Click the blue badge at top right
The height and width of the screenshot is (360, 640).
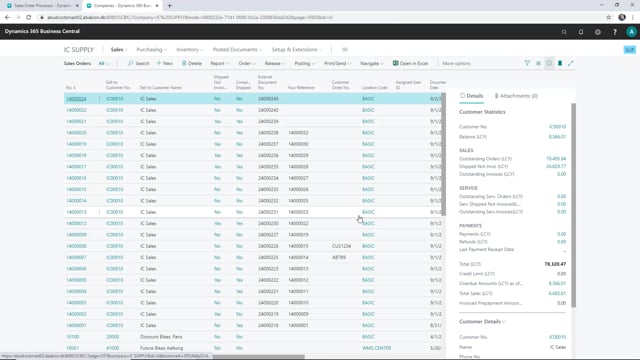[x=629, y=49]
